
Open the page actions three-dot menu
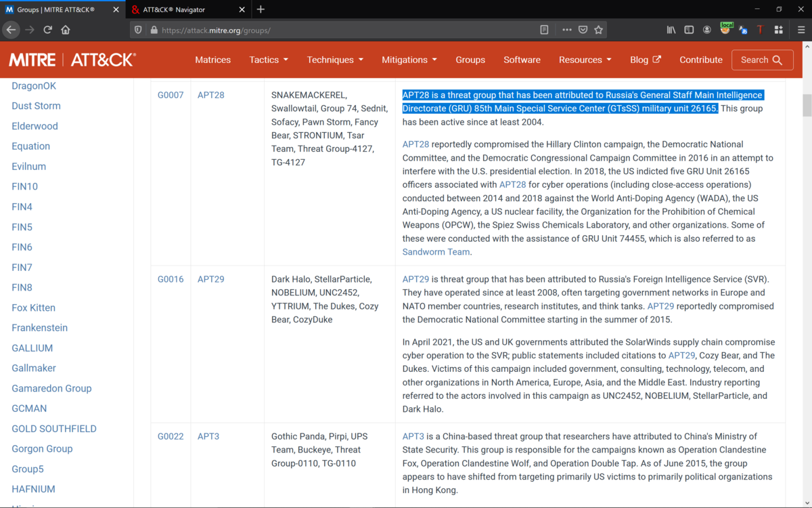(x=567, y=30)
